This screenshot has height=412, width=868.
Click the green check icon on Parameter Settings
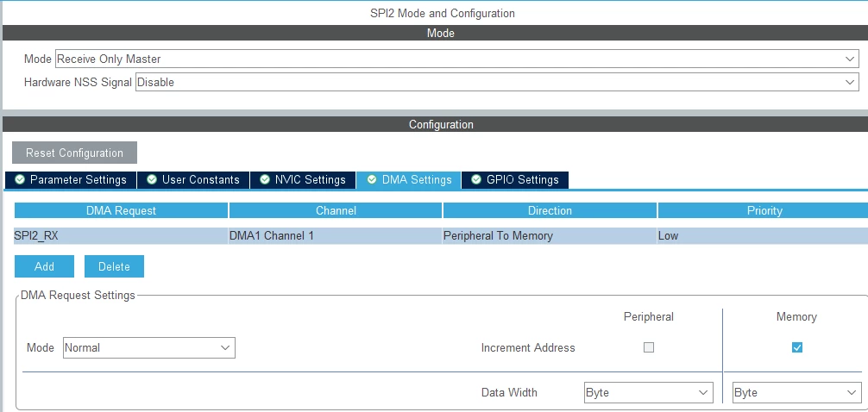[20, 180]
